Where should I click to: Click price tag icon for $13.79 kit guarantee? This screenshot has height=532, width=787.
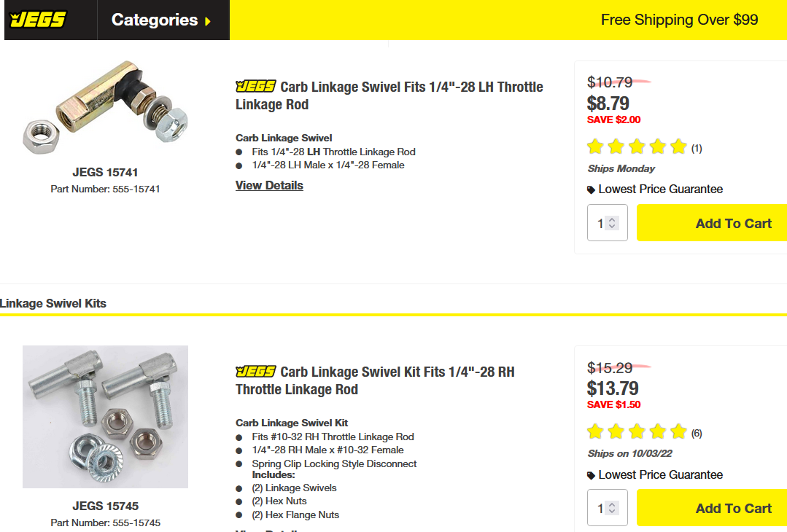pos(591,475)
